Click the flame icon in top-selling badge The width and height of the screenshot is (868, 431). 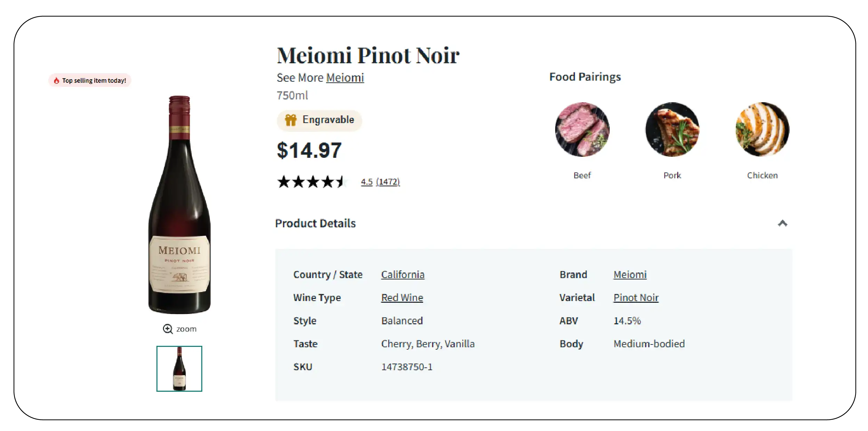point(56,81)
